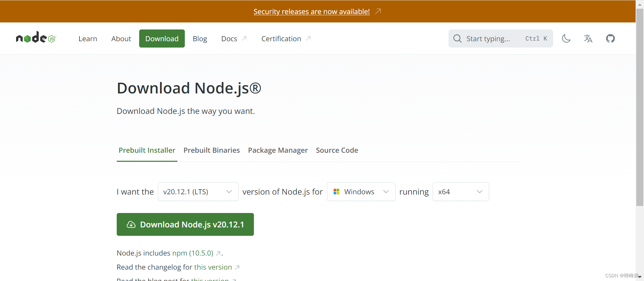Click the page vertical scrollbar thumb
Screen dimensions: 644x281
[x=640, y=107]
